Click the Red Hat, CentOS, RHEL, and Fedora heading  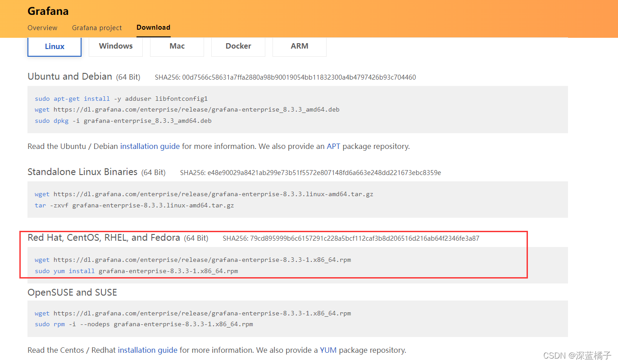[104, 238]
